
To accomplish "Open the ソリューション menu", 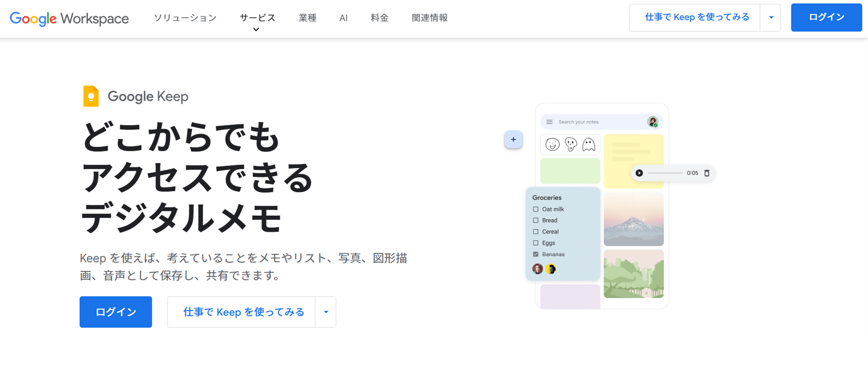I will [185, 18].
